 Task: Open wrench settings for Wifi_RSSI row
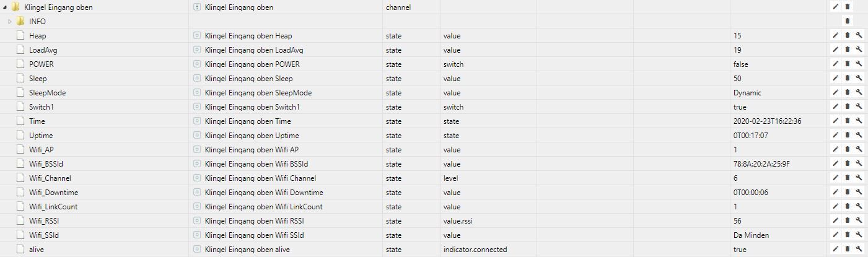tap(859, 220)
